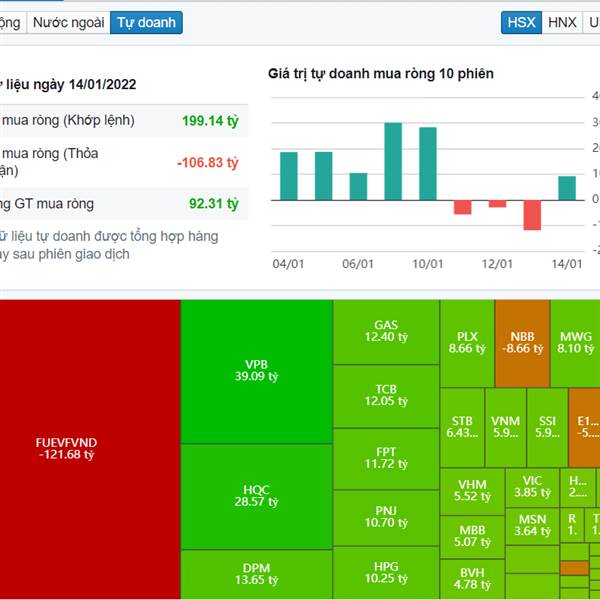Open the PLX 8.66 tỷ treemap block
The width and height of the screenshot is (600, 600).
(x=467, y=343)
